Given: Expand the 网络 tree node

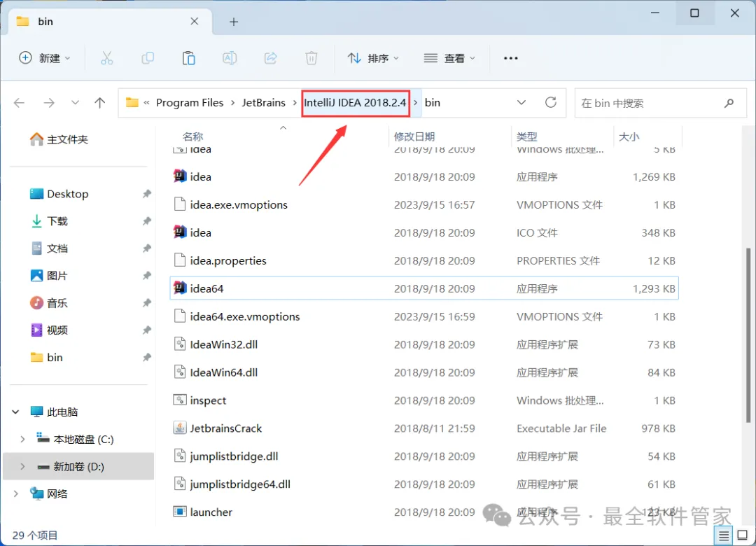Looking at the screenshot, I should pos(15,494).
